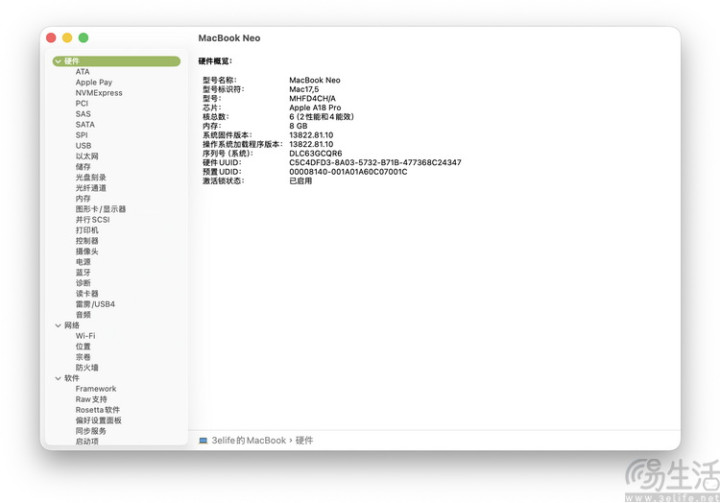Select 同步服务 in the sidebar
The height and width of the screenshot is (503, 720).
91,431
